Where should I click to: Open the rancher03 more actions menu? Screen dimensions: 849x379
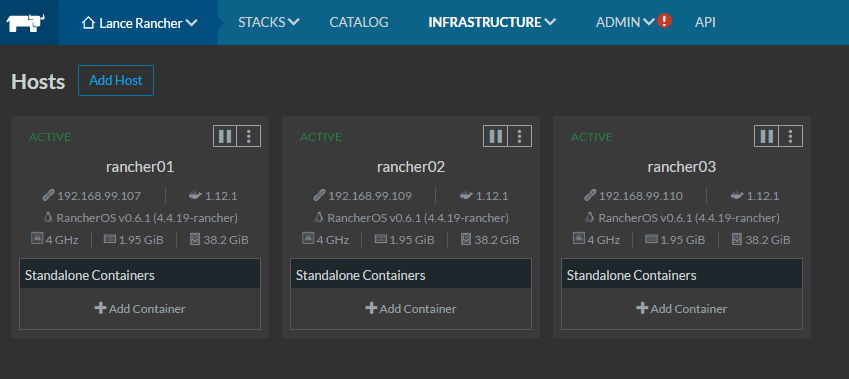[791, 136]
